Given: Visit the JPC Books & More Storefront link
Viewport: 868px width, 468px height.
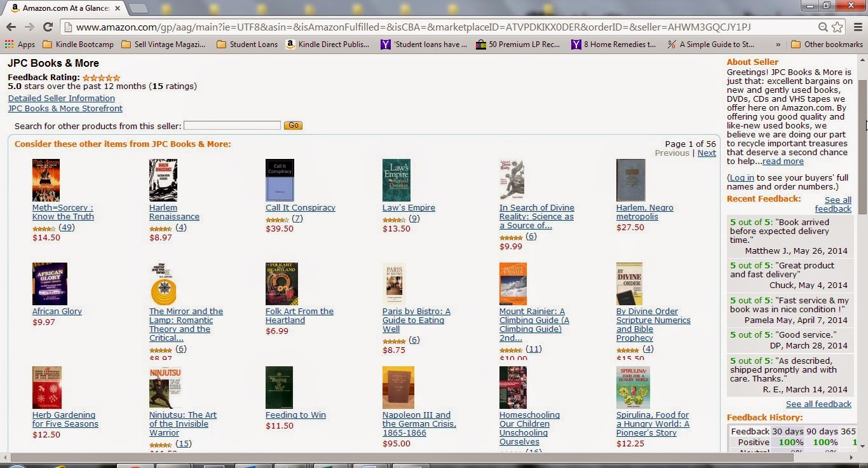Looking at the screenshot, I should point(65,109).
